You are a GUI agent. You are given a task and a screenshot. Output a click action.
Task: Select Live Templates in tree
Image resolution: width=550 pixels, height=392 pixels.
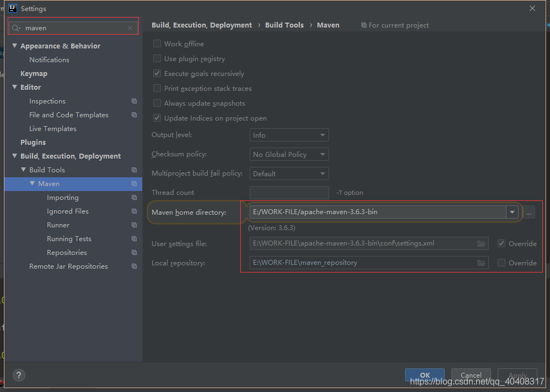point(52,129)
